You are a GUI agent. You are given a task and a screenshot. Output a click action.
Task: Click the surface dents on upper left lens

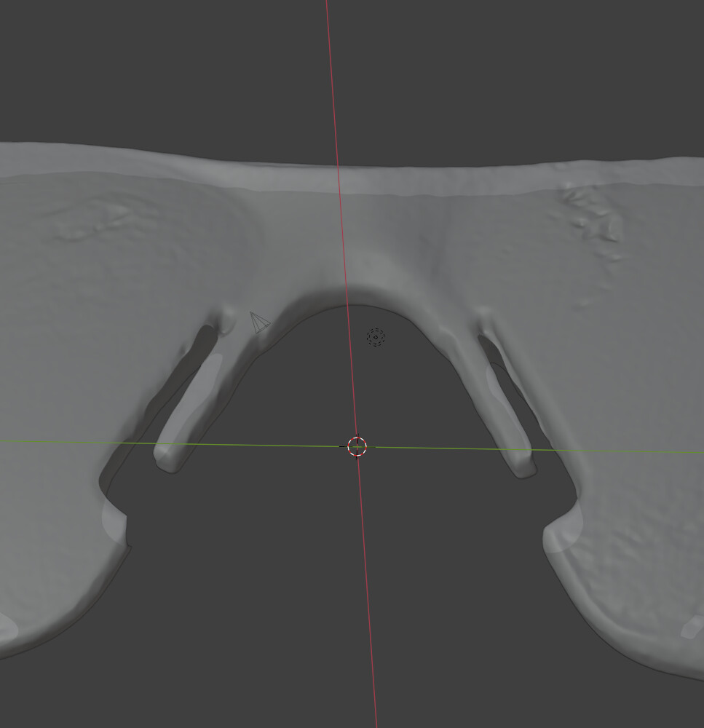95,222
